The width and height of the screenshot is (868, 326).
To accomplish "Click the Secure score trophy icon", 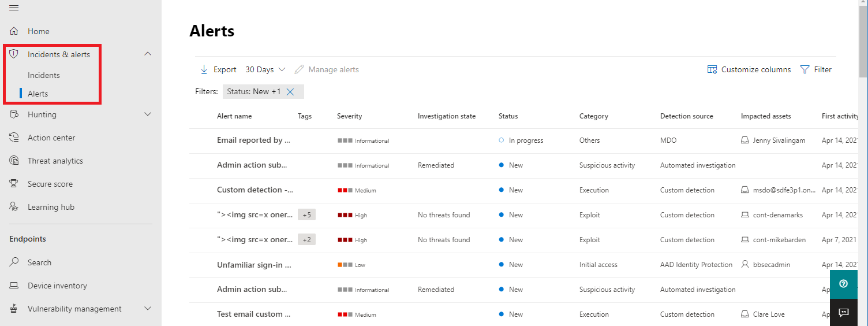I will 14,184.
